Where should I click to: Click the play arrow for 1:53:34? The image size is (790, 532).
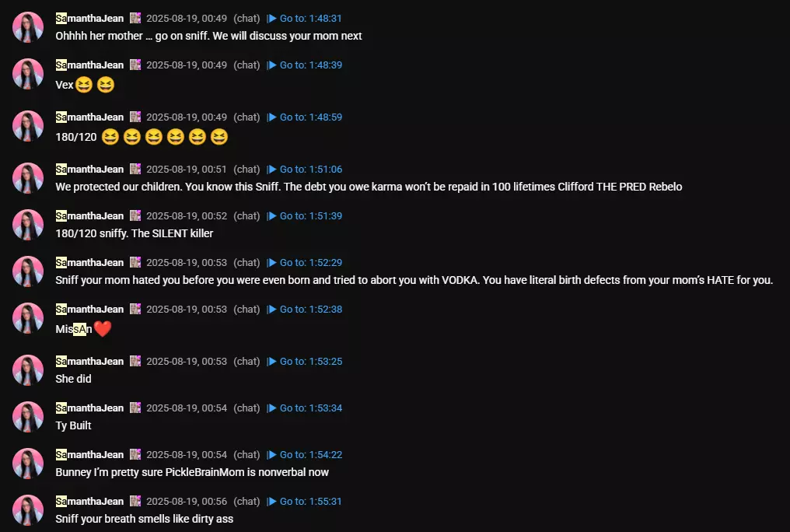[272, 408]
